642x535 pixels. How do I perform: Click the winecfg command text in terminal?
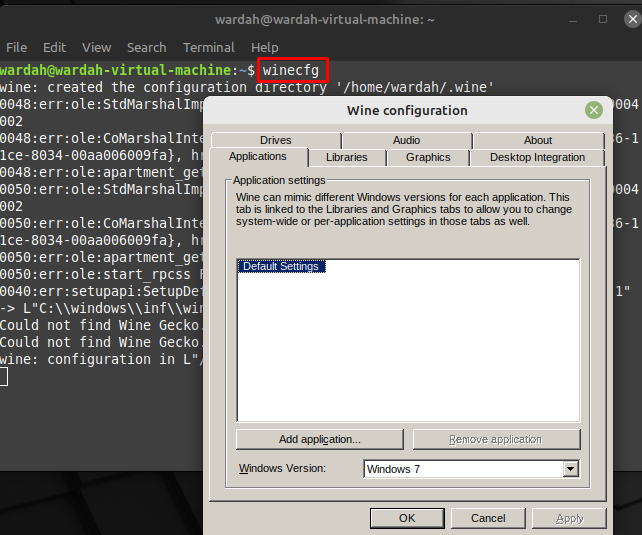[291, 70]
